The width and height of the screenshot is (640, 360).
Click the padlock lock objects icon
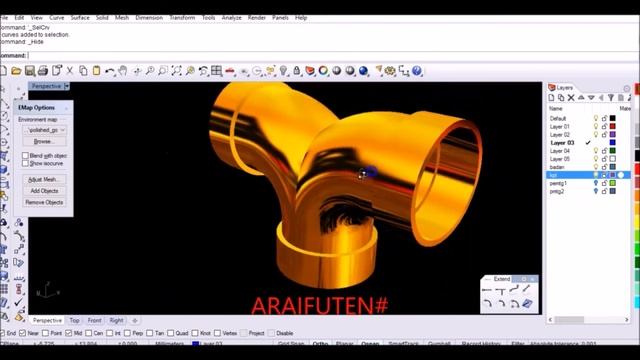(x=297, y=71)
